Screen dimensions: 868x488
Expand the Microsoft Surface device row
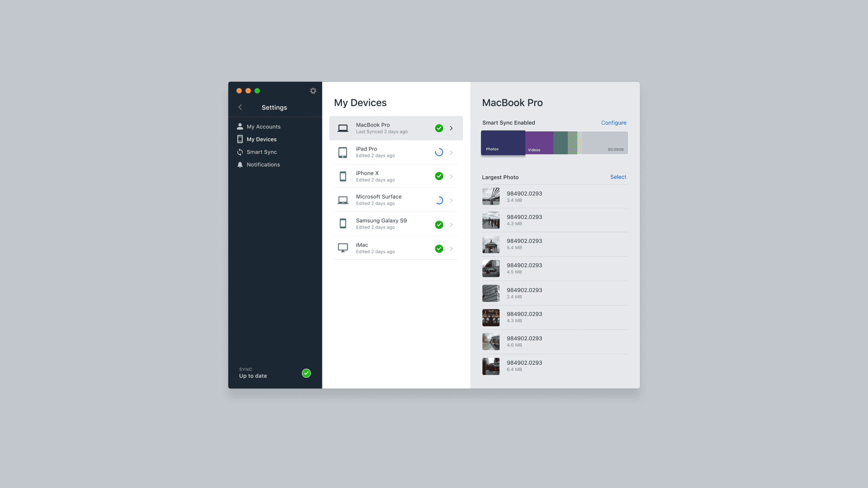pyautogui.click(x=451, y=200)
